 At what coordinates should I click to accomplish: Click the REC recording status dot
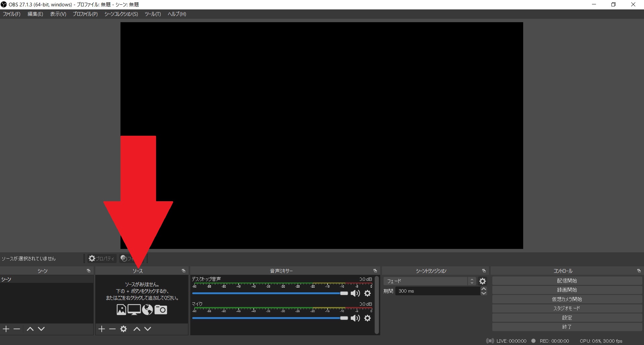click(x=533, y=341)
